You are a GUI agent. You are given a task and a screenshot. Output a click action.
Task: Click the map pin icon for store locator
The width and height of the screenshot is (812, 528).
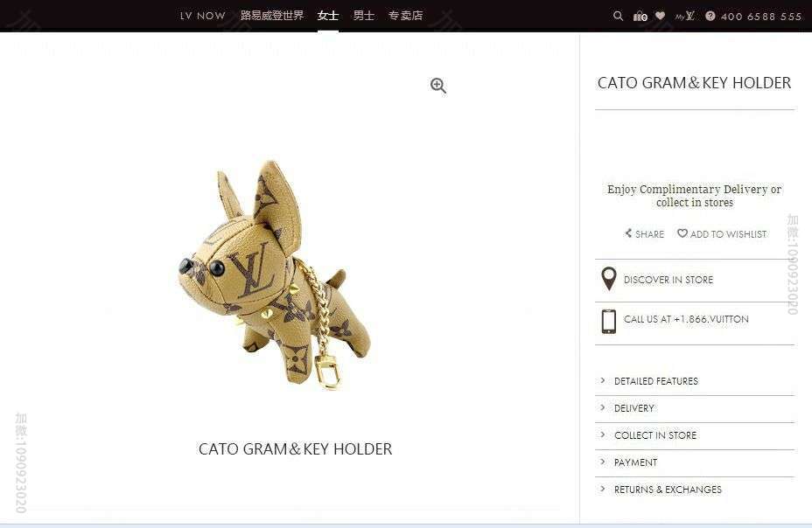pyautogui.click(x=608, y=279)
